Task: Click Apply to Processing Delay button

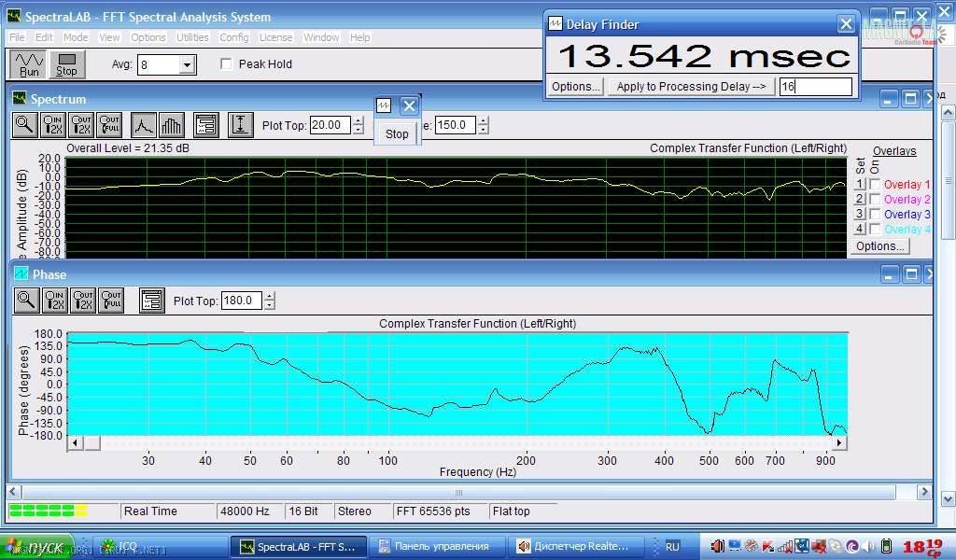Action: tap(691, 87)
